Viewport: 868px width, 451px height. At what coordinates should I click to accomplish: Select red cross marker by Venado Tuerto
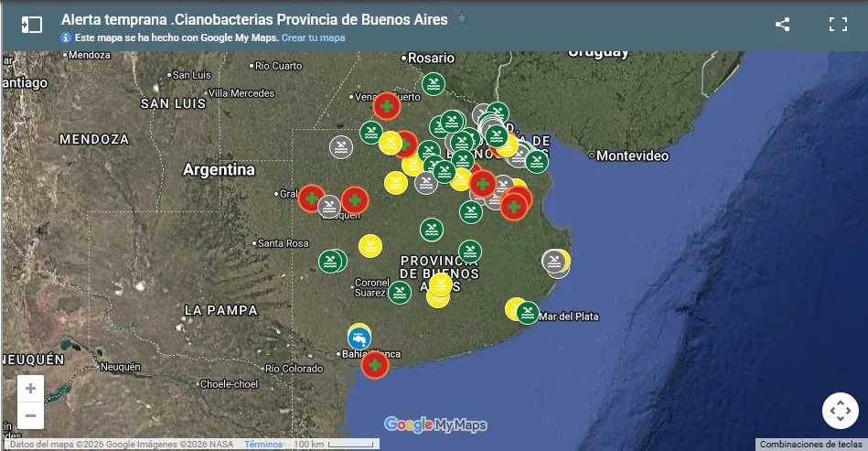[387, 106]
